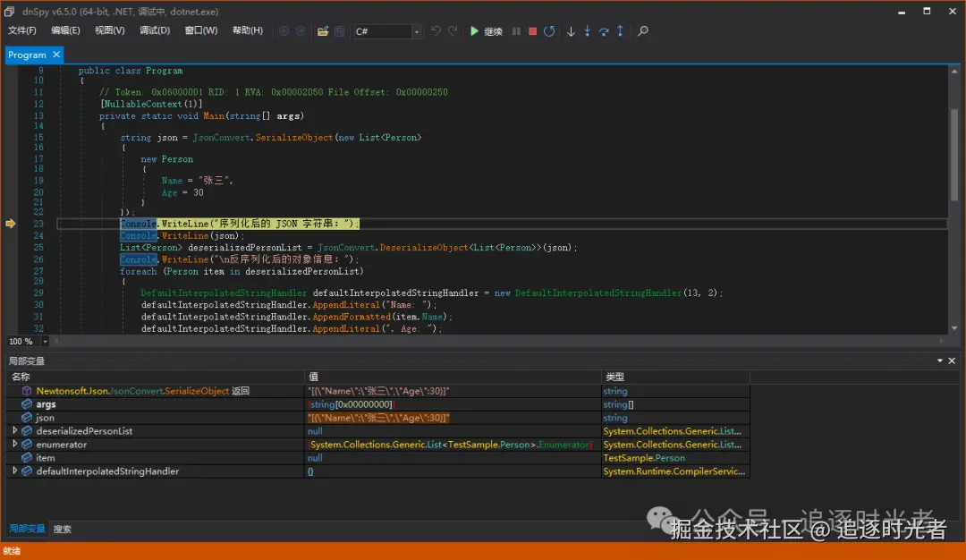Screen dimensions: 966x560
Task: Click the Open file folder icon
Action: click(322, 31)
